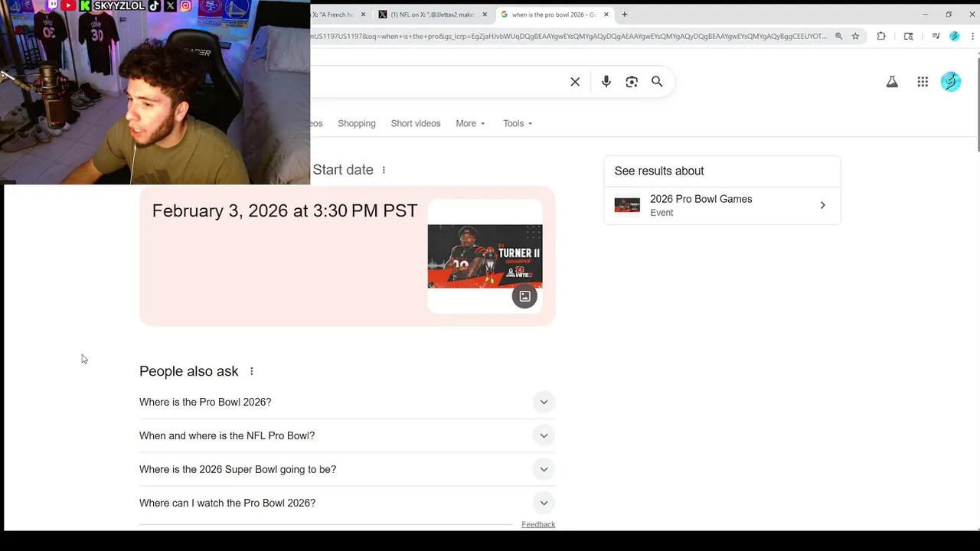
Task: Click the Turner II Pro Bowl thumbnail
Action: click(485, 256)
